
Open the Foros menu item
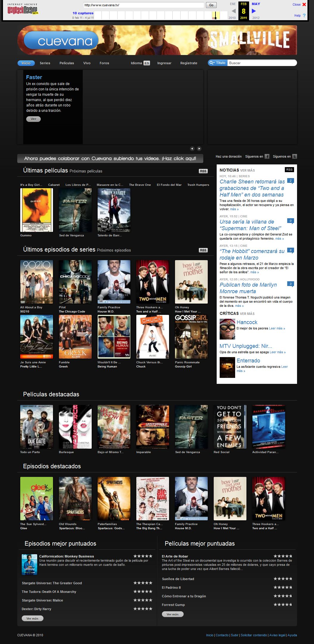pos(104,63)
